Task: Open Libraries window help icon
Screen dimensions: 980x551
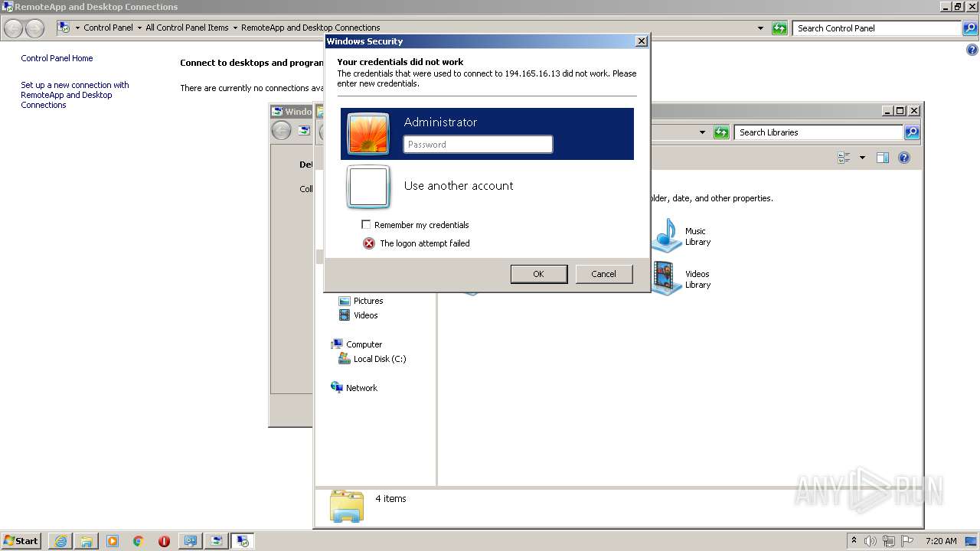Action: point(904,158)
